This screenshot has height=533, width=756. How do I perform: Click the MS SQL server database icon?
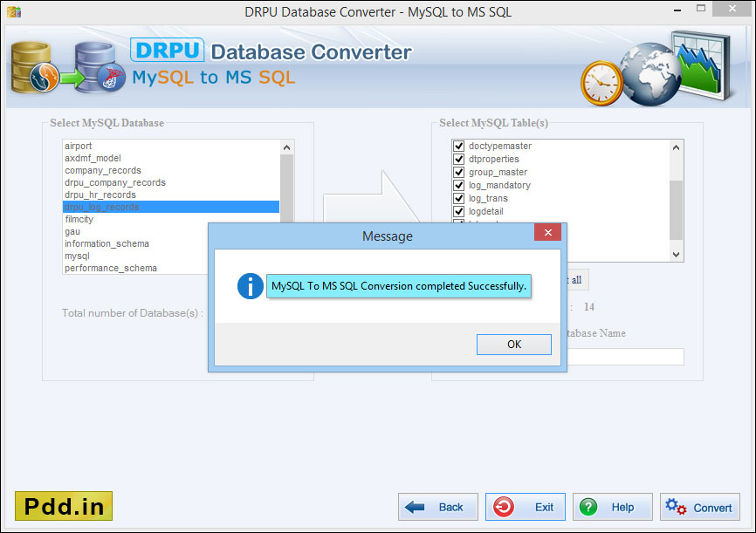pos(100,67)
